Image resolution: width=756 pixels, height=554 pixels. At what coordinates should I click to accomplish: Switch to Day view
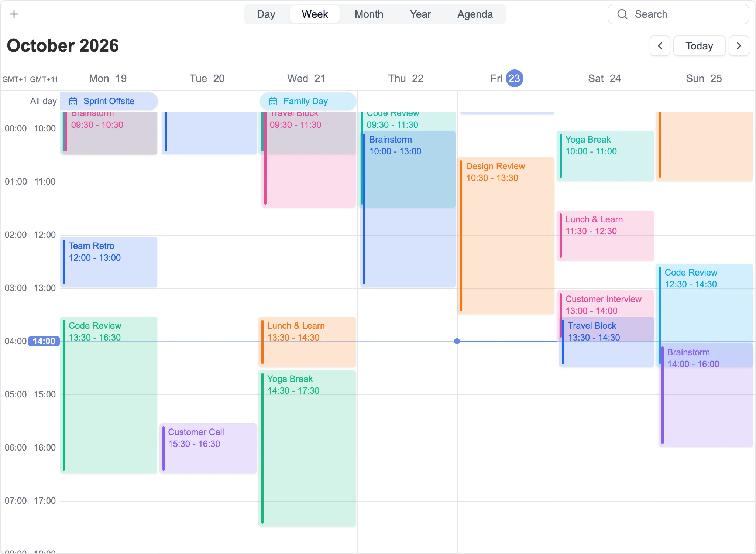[x=266, y=14]
